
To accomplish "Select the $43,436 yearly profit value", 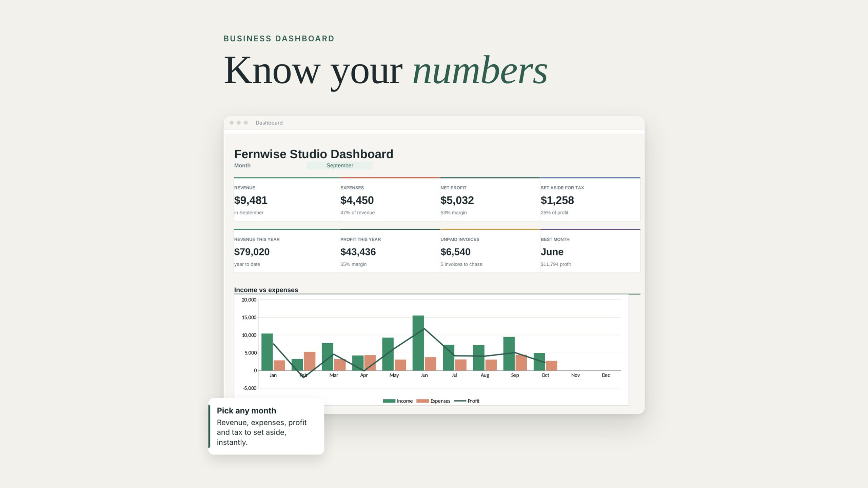I will [x=358, y=252].
